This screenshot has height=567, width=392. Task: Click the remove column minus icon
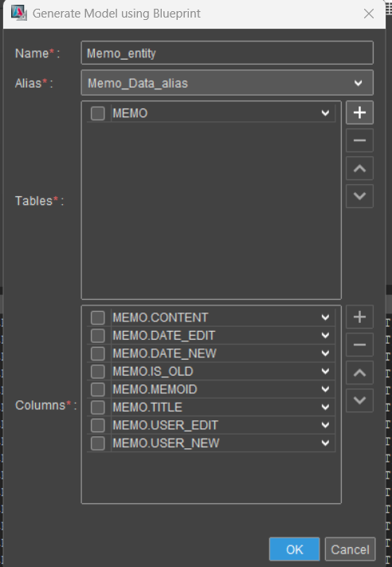click(x=359, y=345)
